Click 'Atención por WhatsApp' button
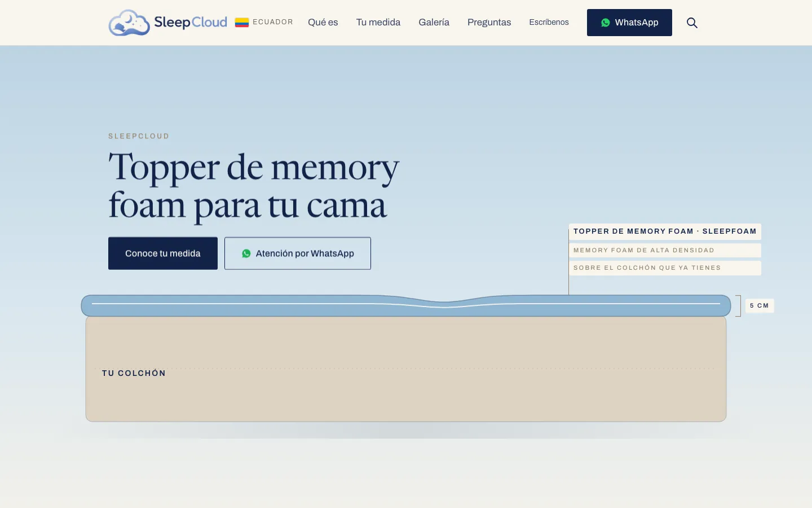This screenshot has height=508, width=812. click(298, 253)
